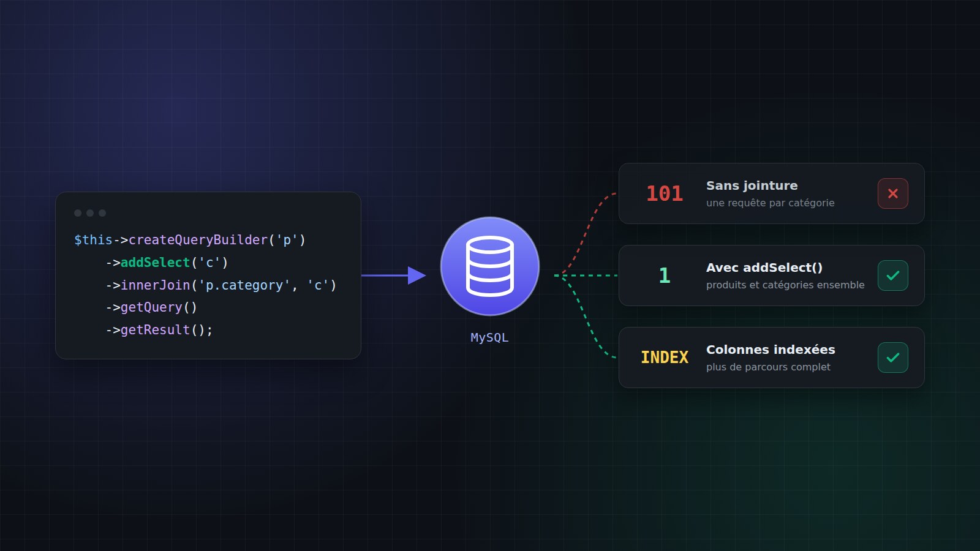Click the '$this->createQueryBuilder('p')' code line
The image size is (980, 551).
tap(190, 240)
